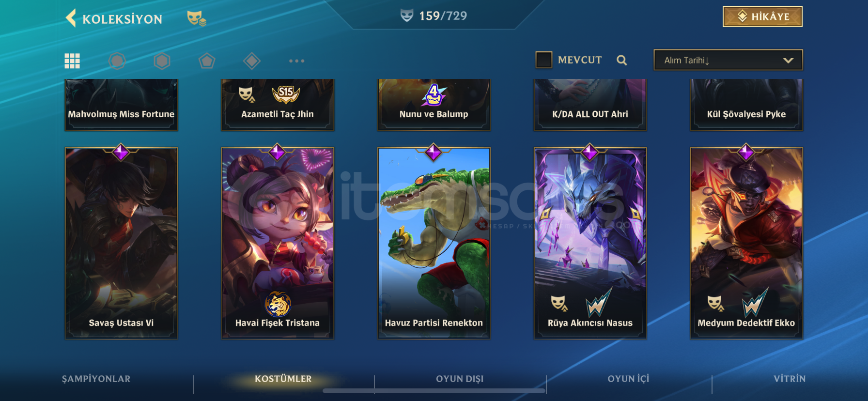
Task: Open the Hikâye button
Action: [x=762, y=16]
